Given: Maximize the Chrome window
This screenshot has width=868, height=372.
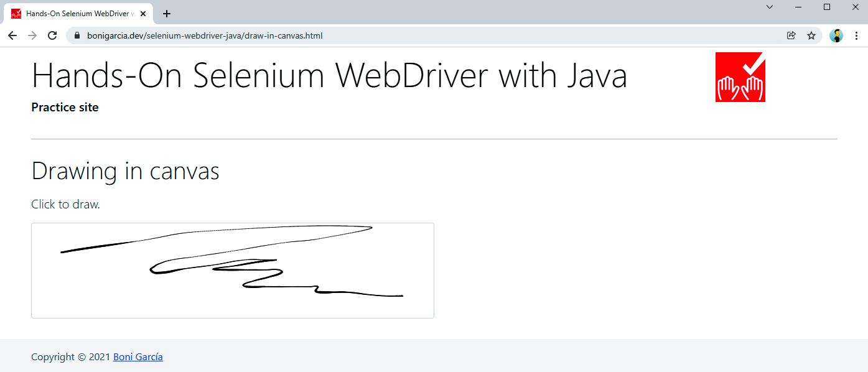Looking at the screenshot, I should [x=827, y=7].
